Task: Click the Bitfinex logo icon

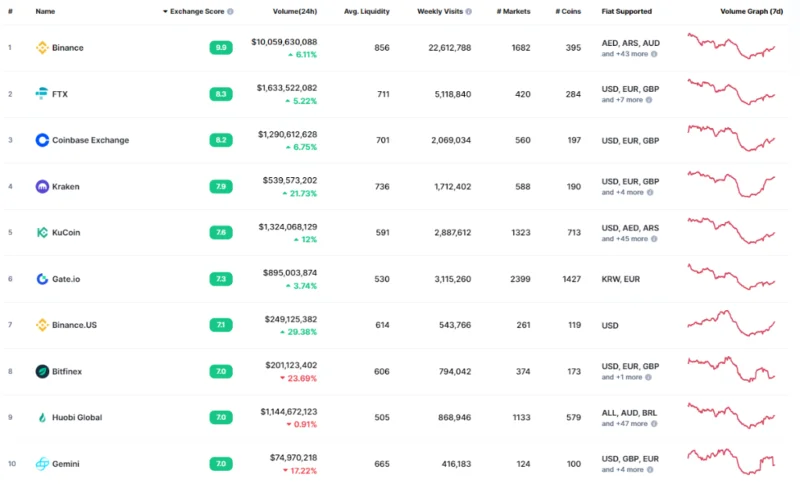Action: tap(42, 371)
